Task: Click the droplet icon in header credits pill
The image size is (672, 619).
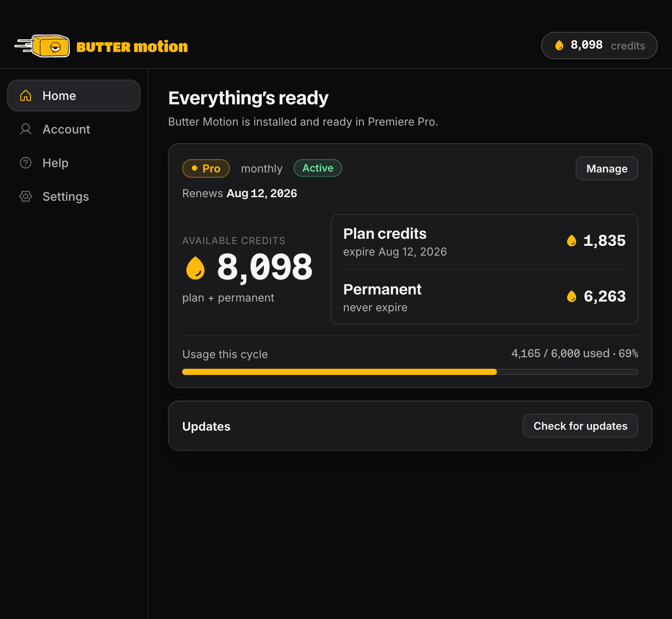Action: (x=559, y=45)
